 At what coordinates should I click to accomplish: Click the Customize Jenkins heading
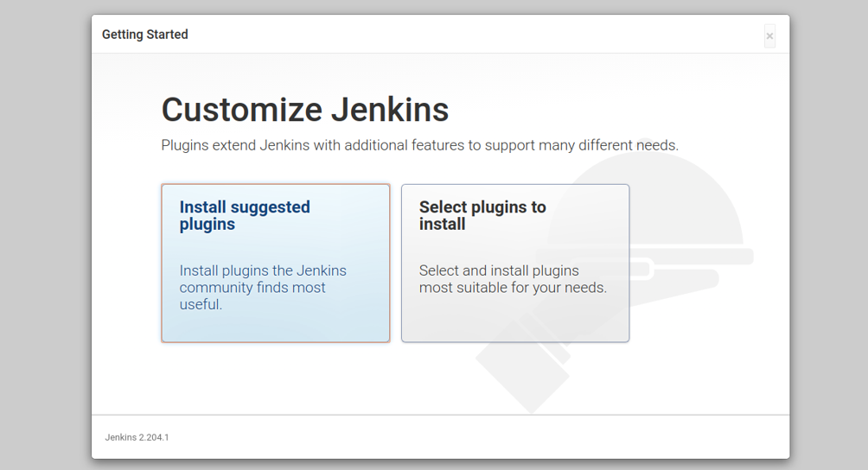305,110
